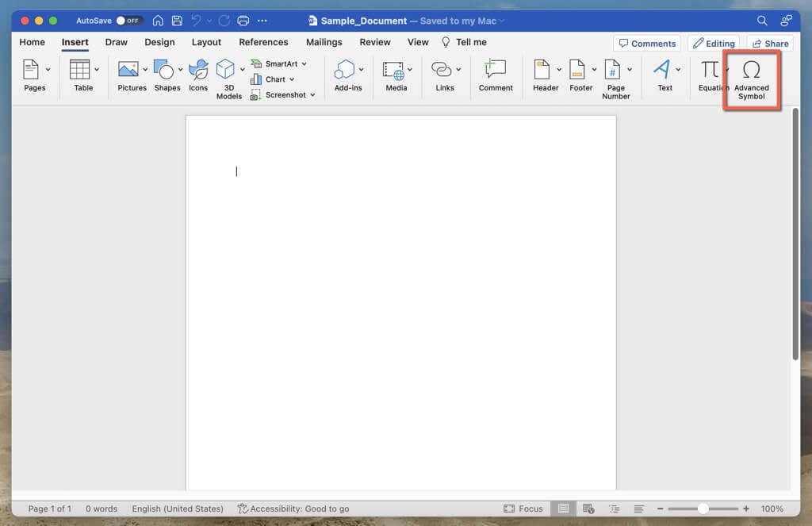Undo the last action
The width and height of the screenshot is (812, 526).
click(197, 21)
